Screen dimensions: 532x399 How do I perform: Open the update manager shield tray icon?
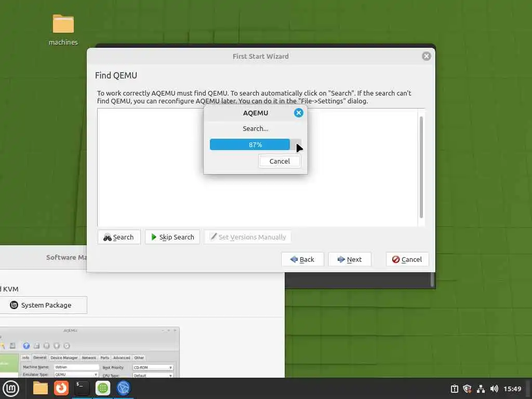point(467,389)
